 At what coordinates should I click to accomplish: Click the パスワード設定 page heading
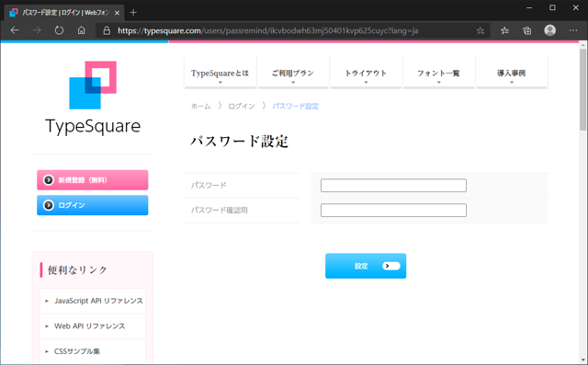[x=239, y=142]
